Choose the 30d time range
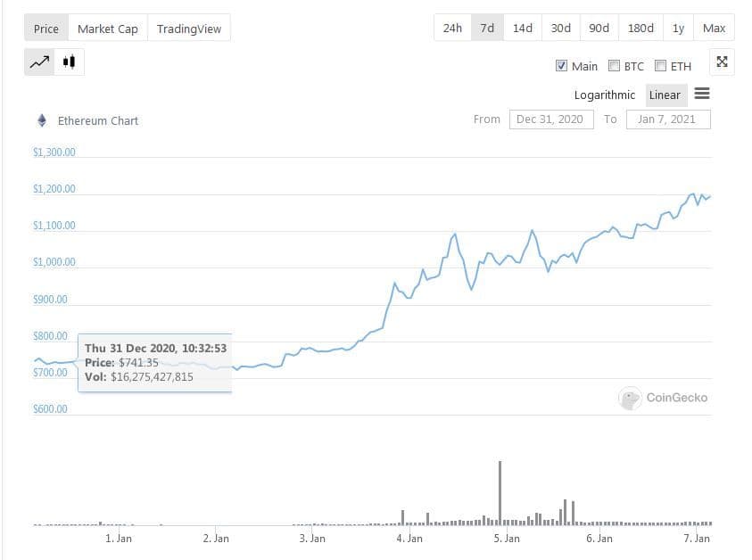 tap(561, 28)
